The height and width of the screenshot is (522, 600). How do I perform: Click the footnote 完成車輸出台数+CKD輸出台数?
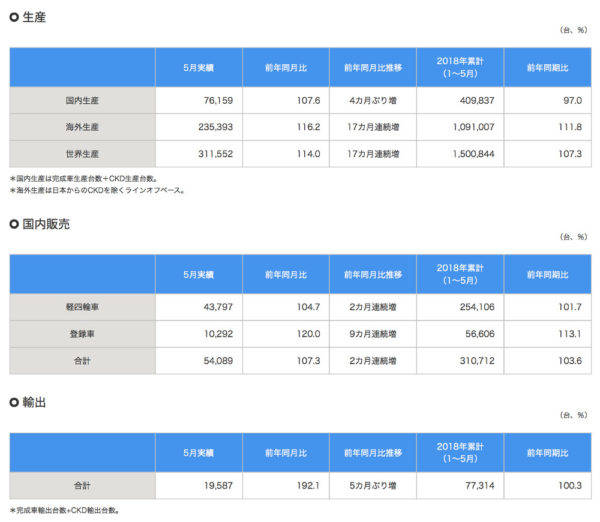[x=64, y=510]
